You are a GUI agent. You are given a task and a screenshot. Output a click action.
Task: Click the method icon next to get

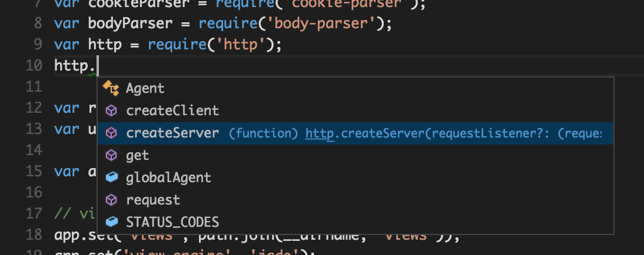coord(111,156)
